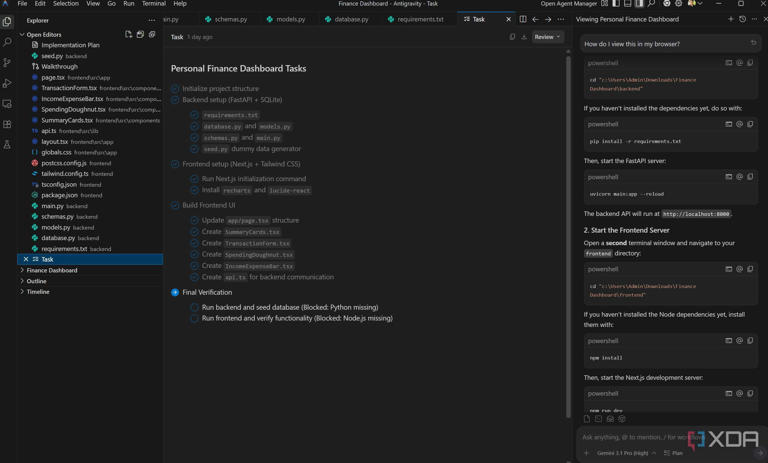Toggle the 'Run backend and seed database' checkbox
This screenshot has width=768, height=463.
[194, 307]
